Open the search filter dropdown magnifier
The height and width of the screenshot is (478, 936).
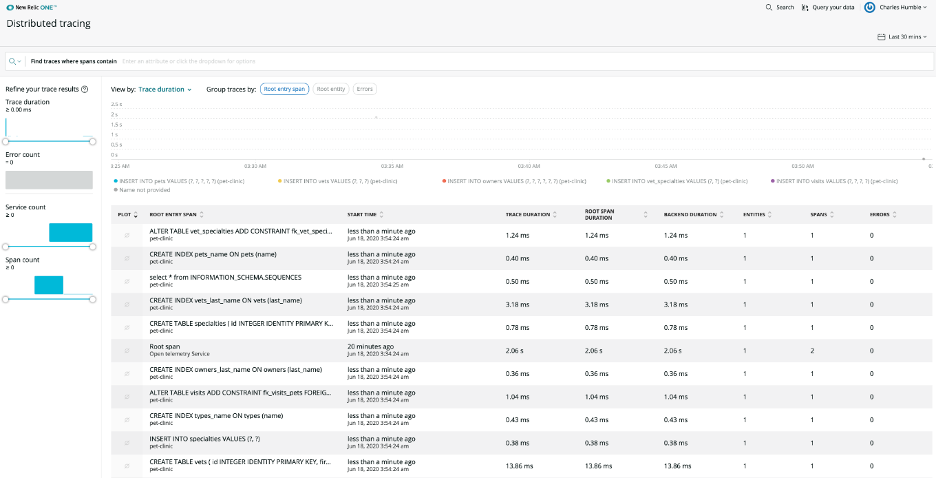[x=15, y=61]
